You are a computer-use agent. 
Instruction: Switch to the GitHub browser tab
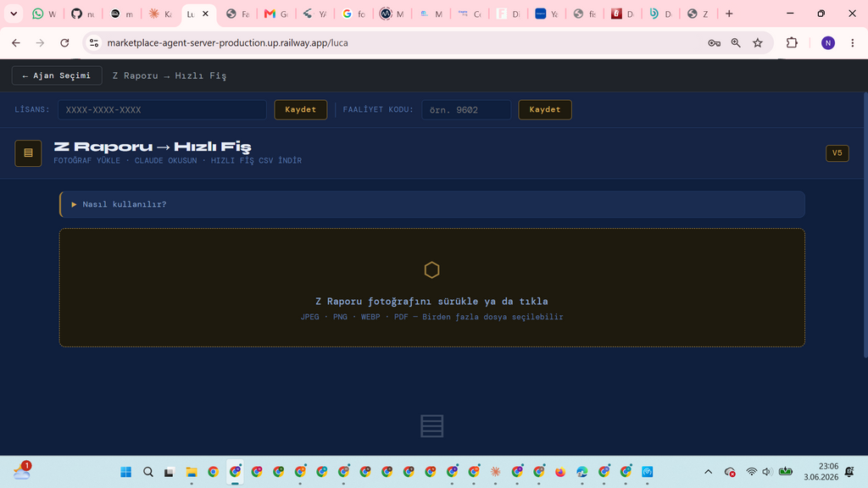point(83,14)
